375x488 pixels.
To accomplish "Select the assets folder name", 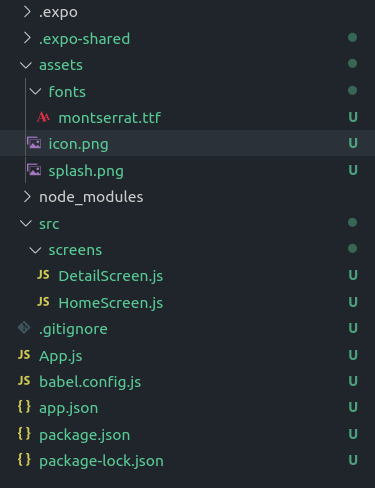I will (x=61, y=65).
